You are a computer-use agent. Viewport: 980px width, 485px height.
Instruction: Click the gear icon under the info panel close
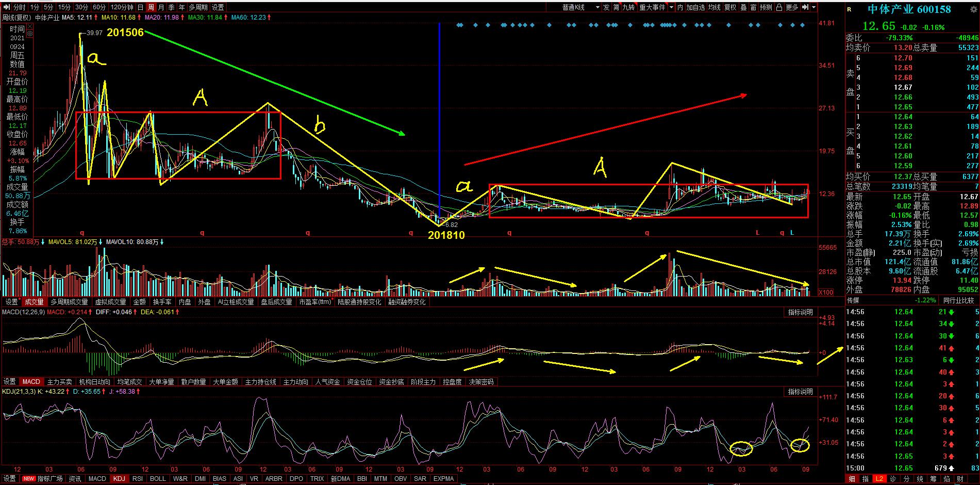coord(29,34)
